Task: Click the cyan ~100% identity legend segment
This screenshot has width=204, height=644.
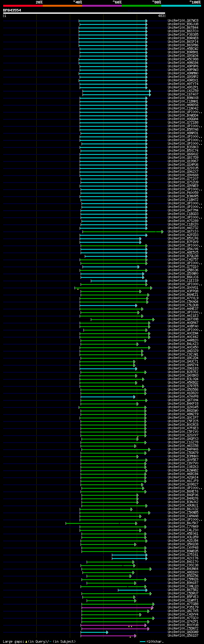Action: point(181,6)
